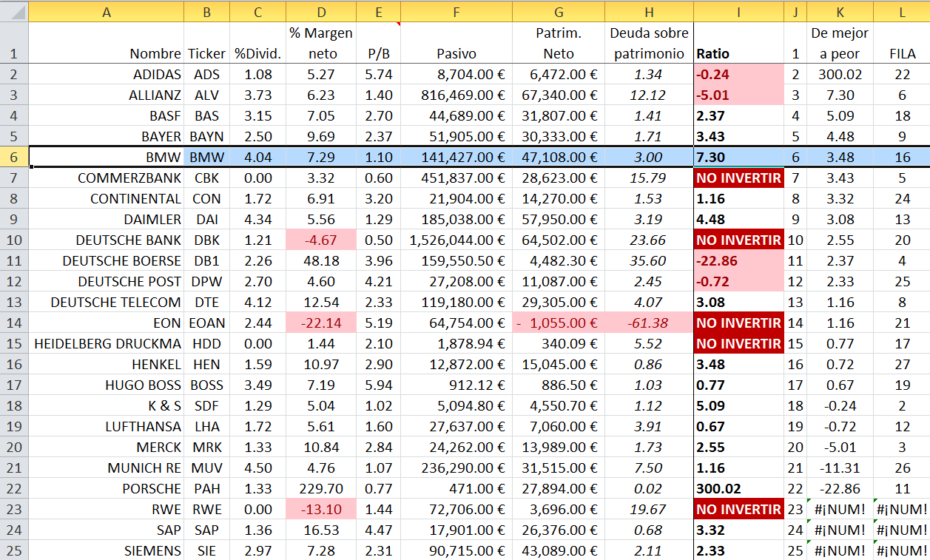Click NO INVERTIR in DEUTSCHE BANK row
The width and height of the screenshot is (930, 560).
[x=738, y=240]
